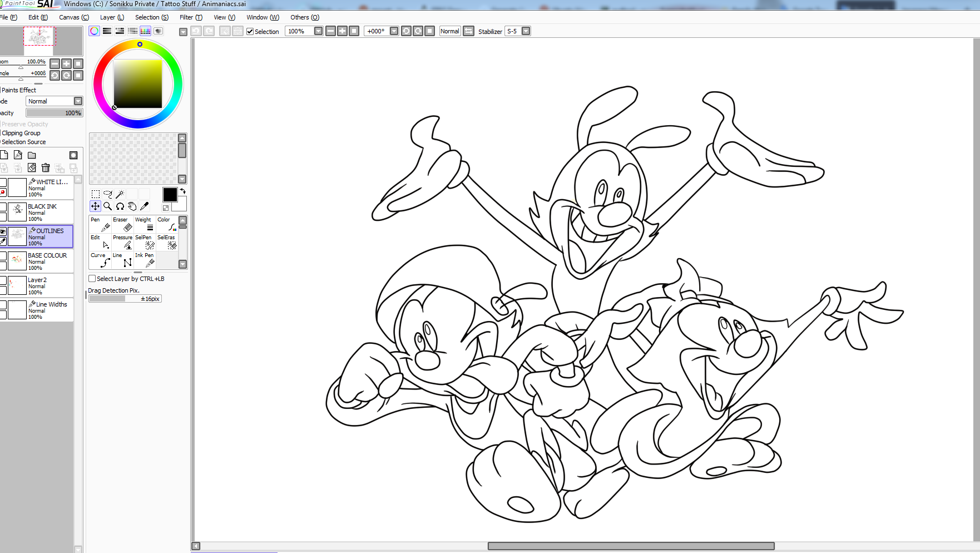Toggle the swatches panel button
Viewport: 980px width, 553px height.
coord(145,31)
